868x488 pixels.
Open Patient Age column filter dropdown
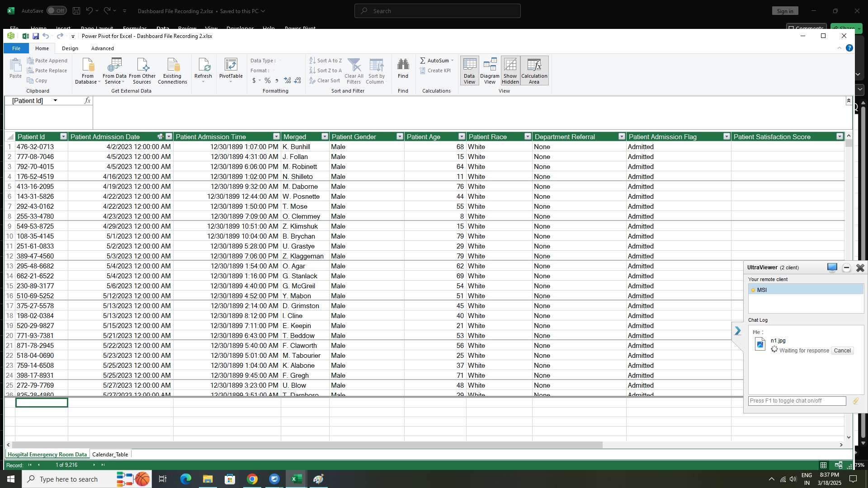point(461,136)
